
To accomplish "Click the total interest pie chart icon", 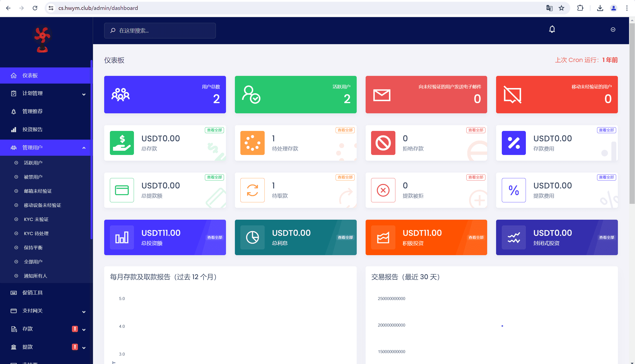I will pos(252,237).
